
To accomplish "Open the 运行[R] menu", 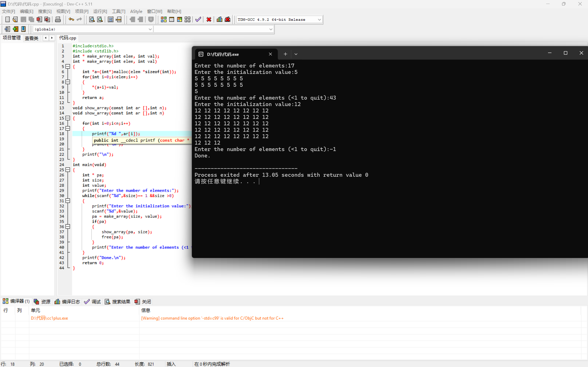I will tap(100, 11).
